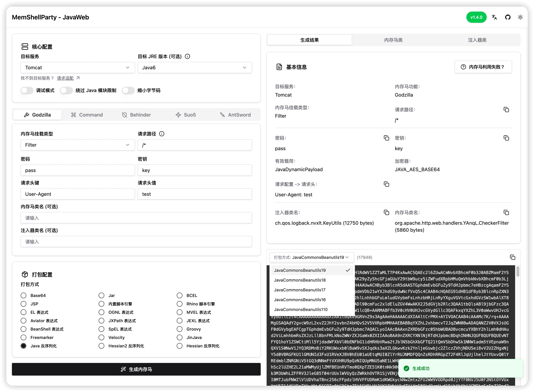The height and width of the screenshot is (392, 534).
Task: Select Java 反序列化 packing radio
Action: [x=23, y=346]
